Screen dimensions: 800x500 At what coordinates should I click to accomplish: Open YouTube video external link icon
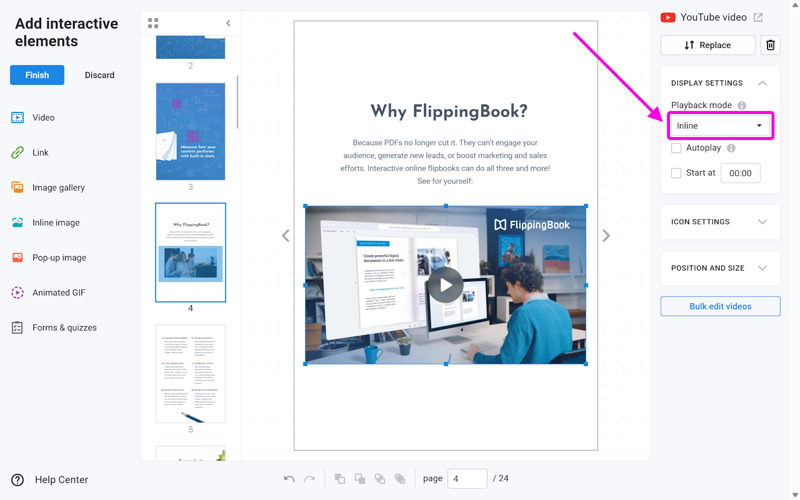pyautogui.click(x=758, y=17)
